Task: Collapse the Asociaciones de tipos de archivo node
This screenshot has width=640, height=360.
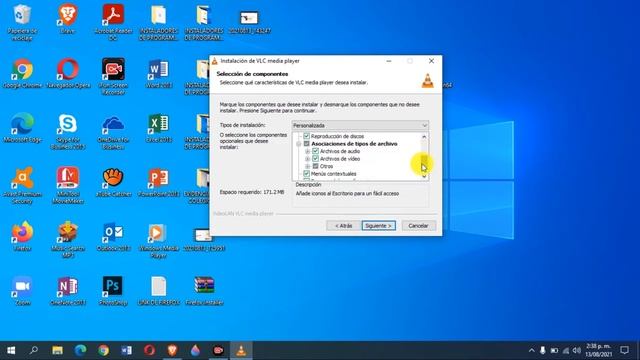Action: point(299,144)
